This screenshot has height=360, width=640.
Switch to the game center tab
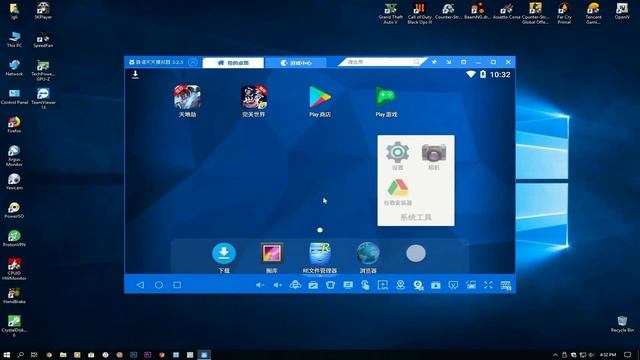tap(296, 62)
